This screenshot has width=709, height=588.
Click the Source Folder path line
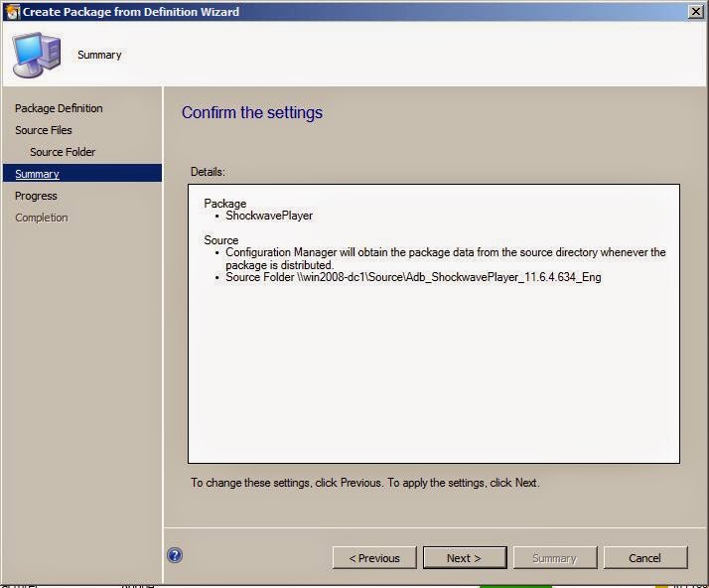(413, 277)
